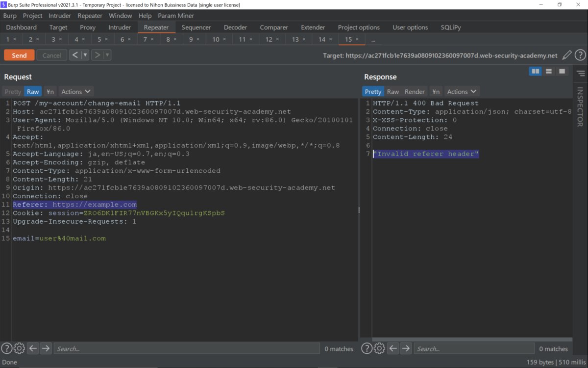This screenshot has width=588, height=368.
Task: Click the pane divider handle between Request and Response
Action: tap(359, 210)
